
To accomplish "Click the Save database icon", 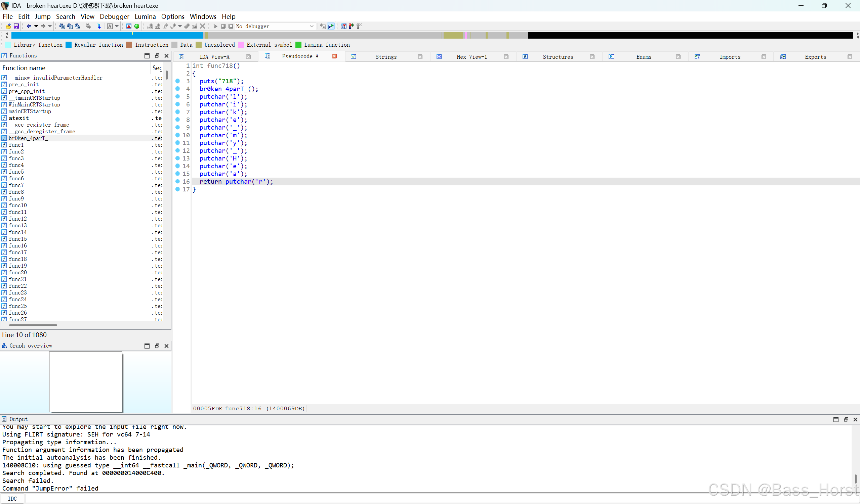I will [x=16, y=26].
